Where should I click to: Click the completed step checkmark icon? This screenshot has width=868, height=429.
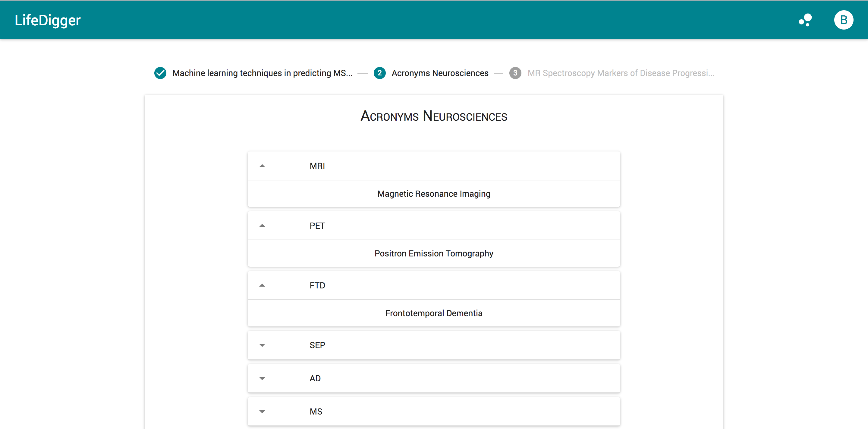click(x=160, y=73)
